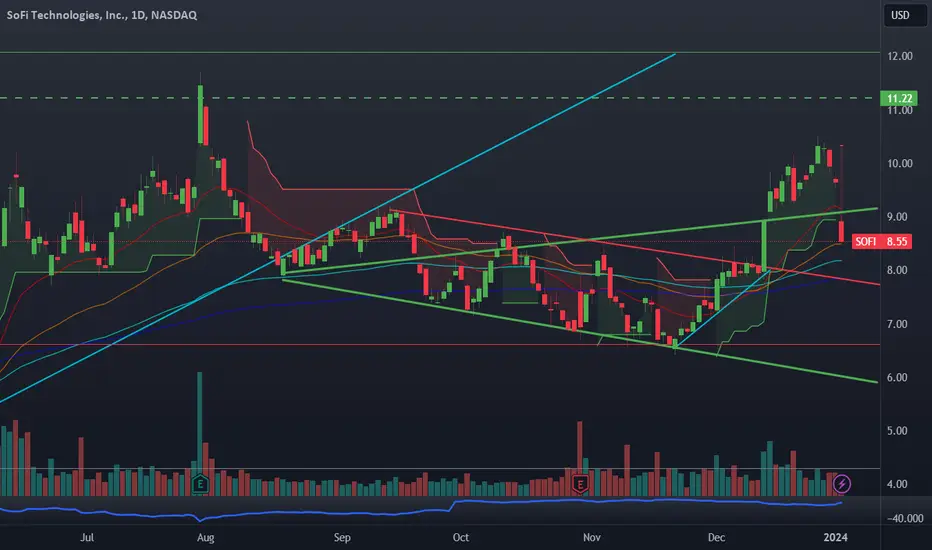The image size is (932, 550).
Task: Click the Aug date axis label
Action: point(205,538)
